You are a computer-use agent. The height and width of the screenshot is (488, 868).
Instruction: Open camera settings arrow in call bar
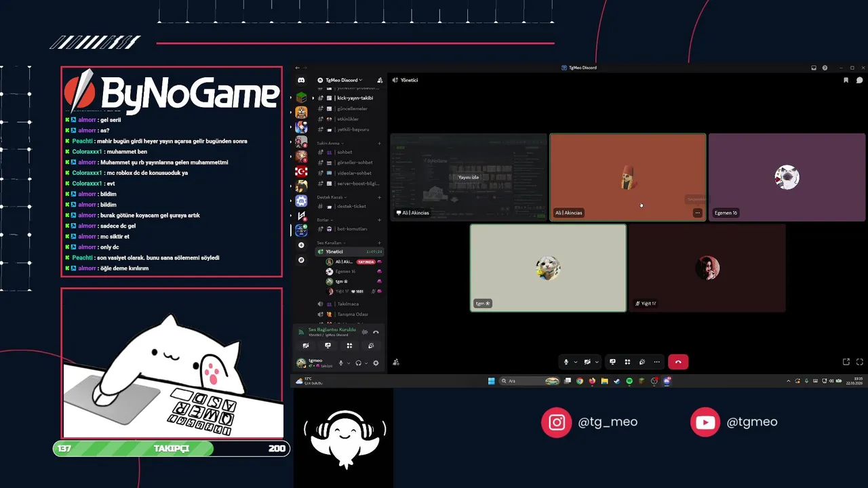[x=597, y=362]
